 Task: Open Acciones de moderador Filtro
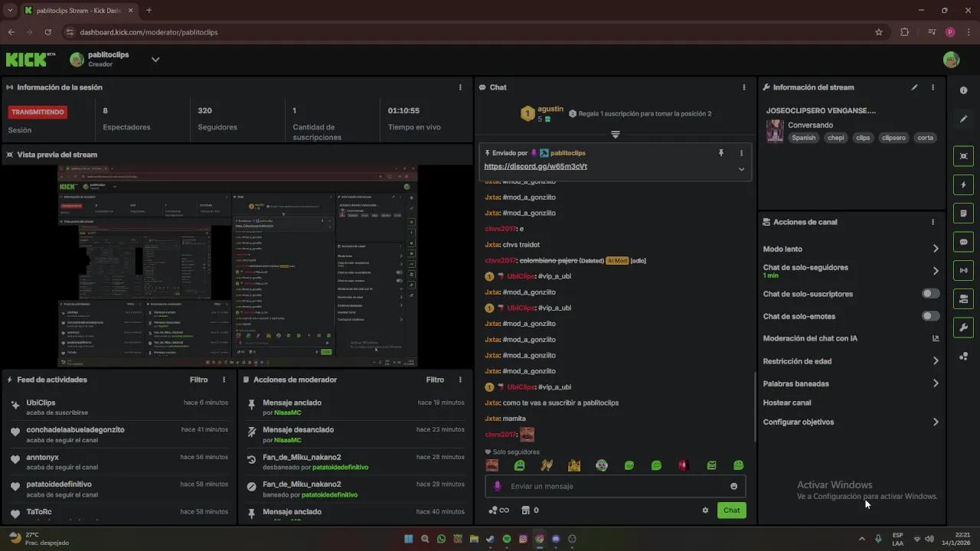(x=435, y=380)
